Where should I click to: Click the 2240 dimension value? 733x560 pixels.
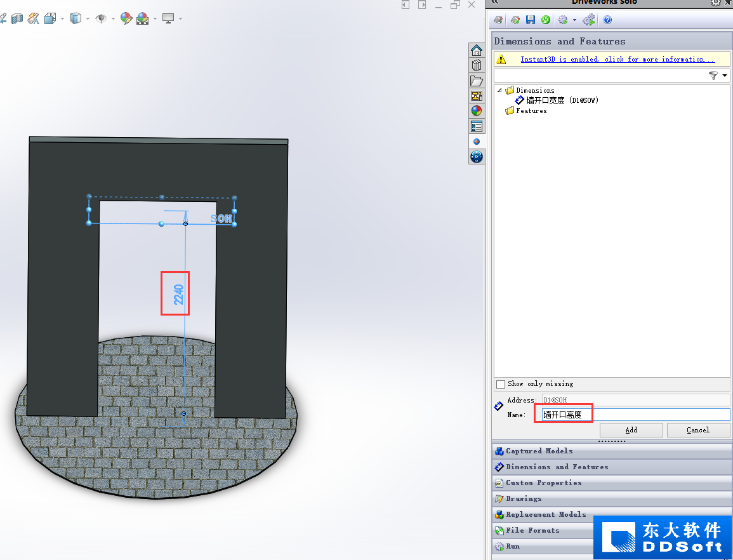pos(178,294)
